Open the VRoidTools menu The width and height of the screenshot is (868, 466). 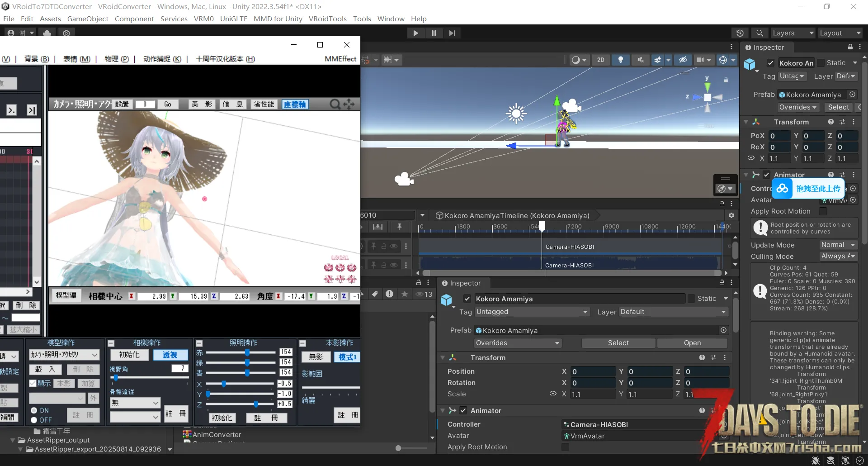click(x=327, y=19)
